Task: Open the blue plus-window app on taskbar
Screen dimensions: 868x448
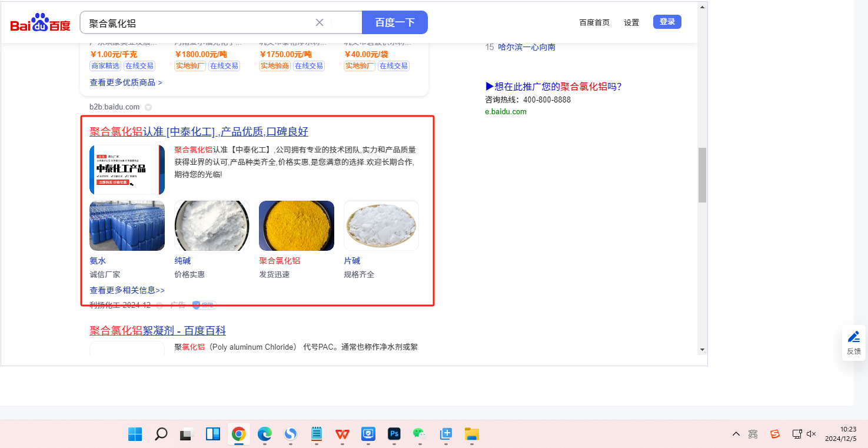Action: [446, 434]
